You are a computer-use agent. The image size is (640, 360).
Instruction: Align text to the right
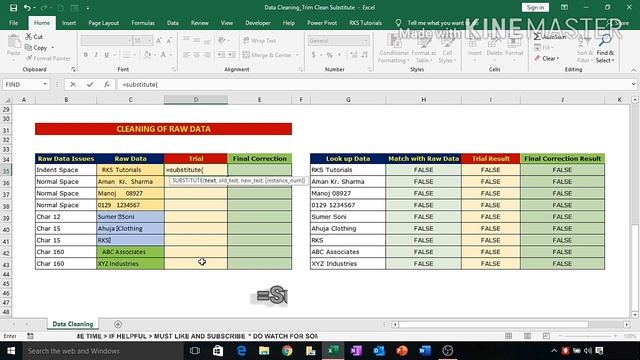207,55
